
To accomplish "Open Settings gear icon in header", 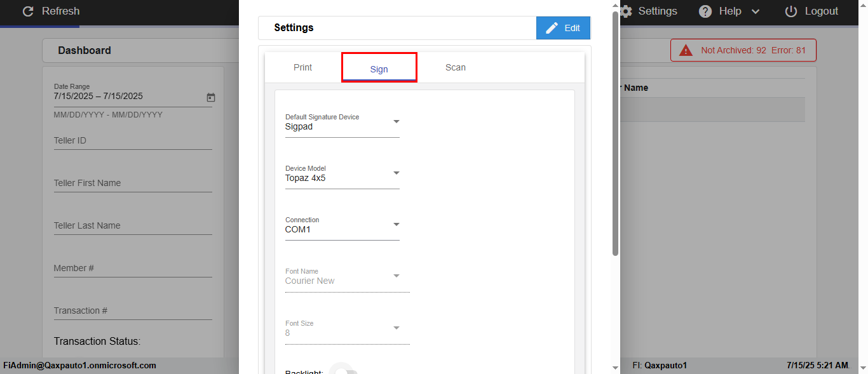I will [626, 11].
